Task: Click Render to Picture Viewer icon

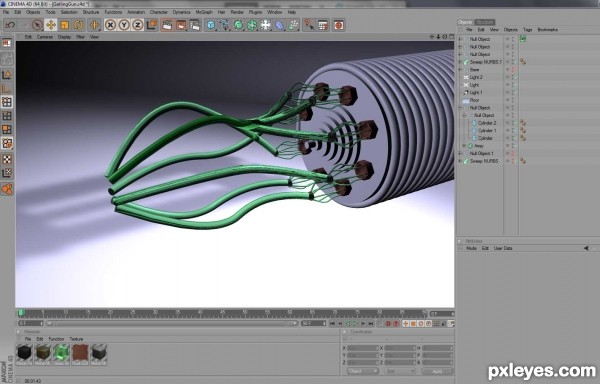Action: (181, 25)
